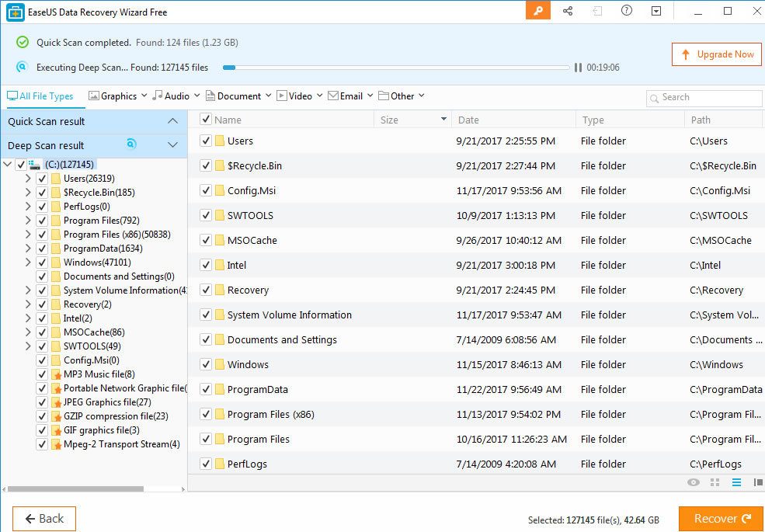This screenshot has width=765, height=532.
Task: Expand the Deep Scan result section chevron
Action: click(172, 145)
